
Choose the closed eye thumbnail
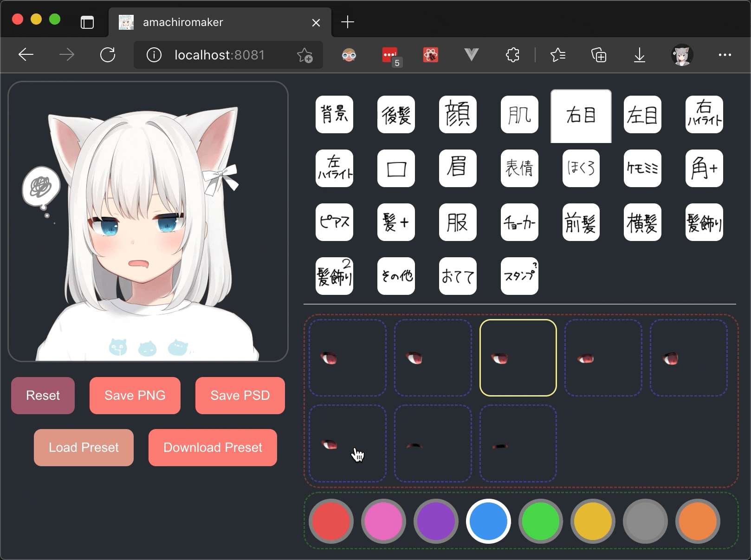518,443
